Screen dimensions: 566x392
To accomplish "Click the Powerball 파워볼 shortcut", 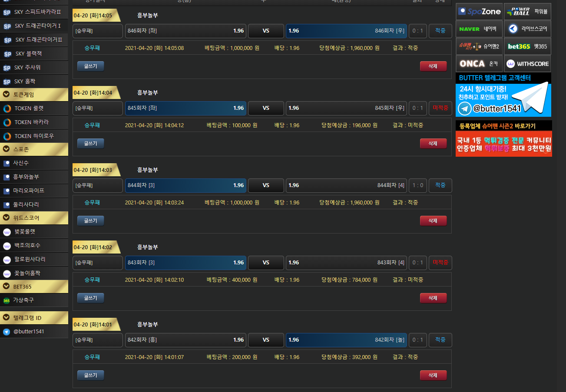I will [x=527, y=12].
